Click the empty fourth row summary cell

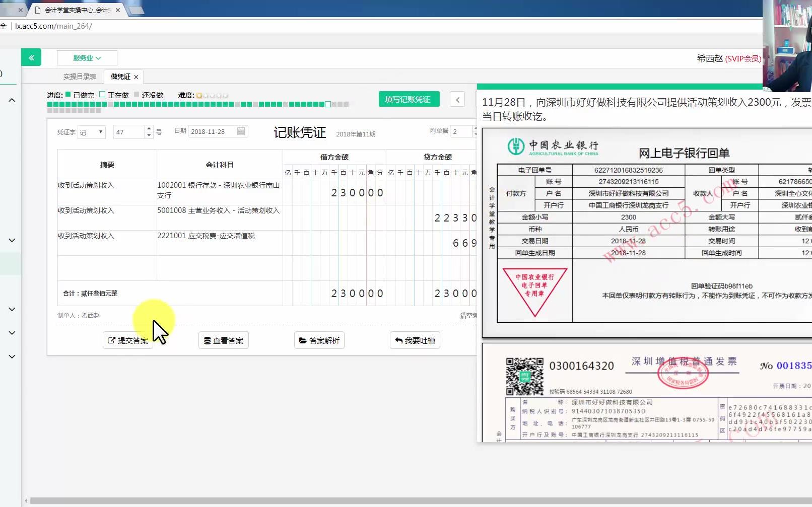tap(107, 268)
